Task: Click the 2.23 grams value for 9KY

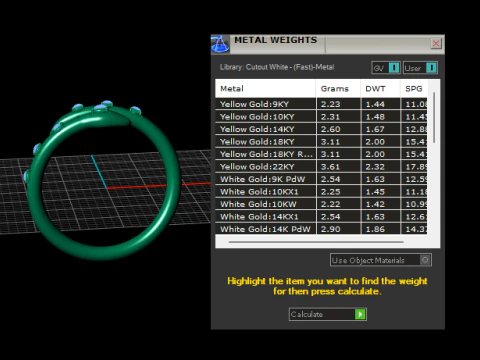Action: coord(331,104)
